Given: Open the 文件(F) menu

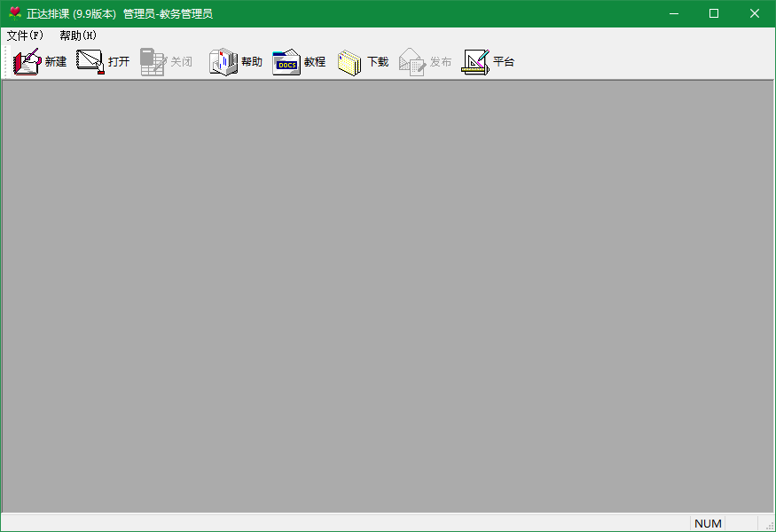Looking at the screenshot, I should (x=25, y=35).
